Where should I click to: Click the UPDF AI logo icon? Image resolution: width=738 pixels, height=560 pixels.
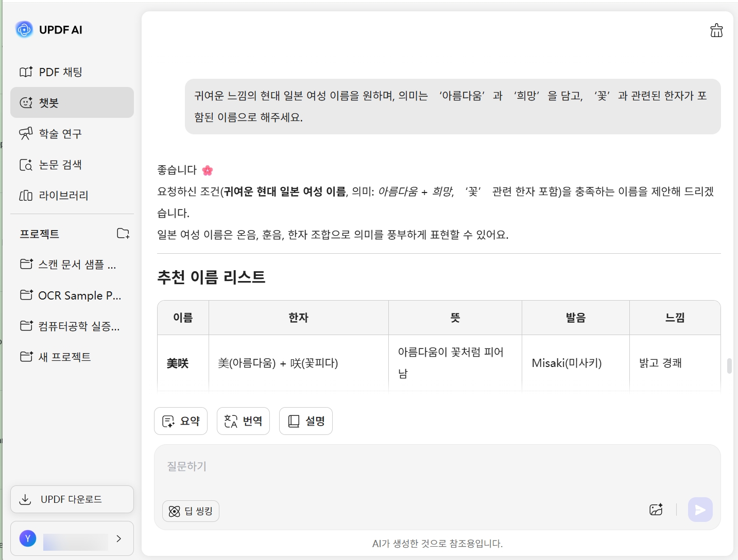click(24, 30)
